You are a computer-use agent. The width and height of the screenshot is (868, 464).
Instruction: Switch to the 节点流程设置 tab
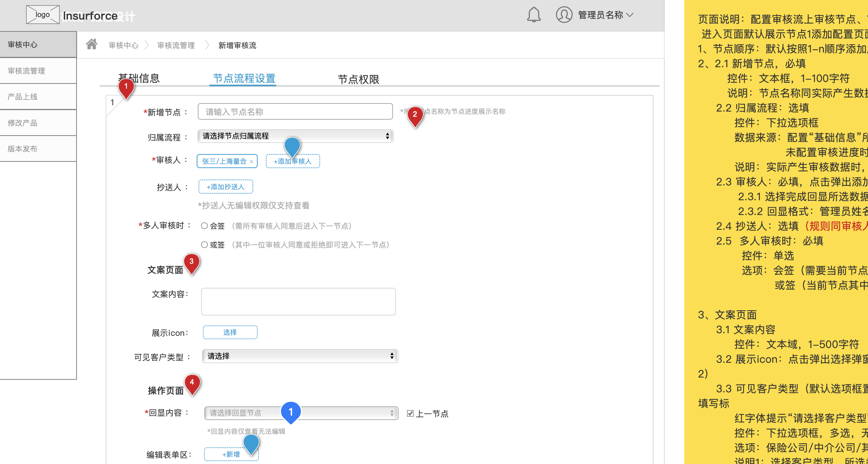pyautogui.click(x=244, y=78)
